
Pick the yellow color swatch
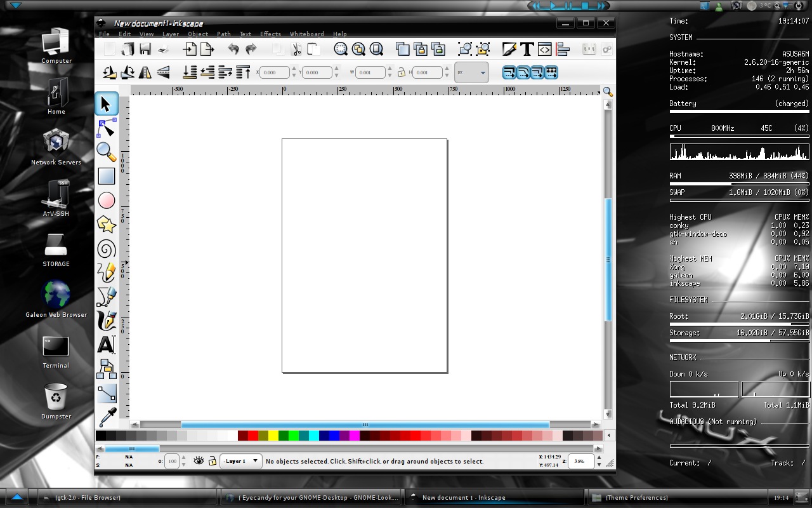(x=273, y=436)
